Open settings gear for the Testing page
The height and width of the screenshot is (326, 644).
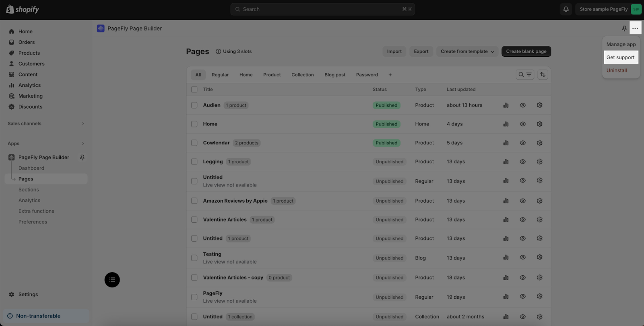540,257
